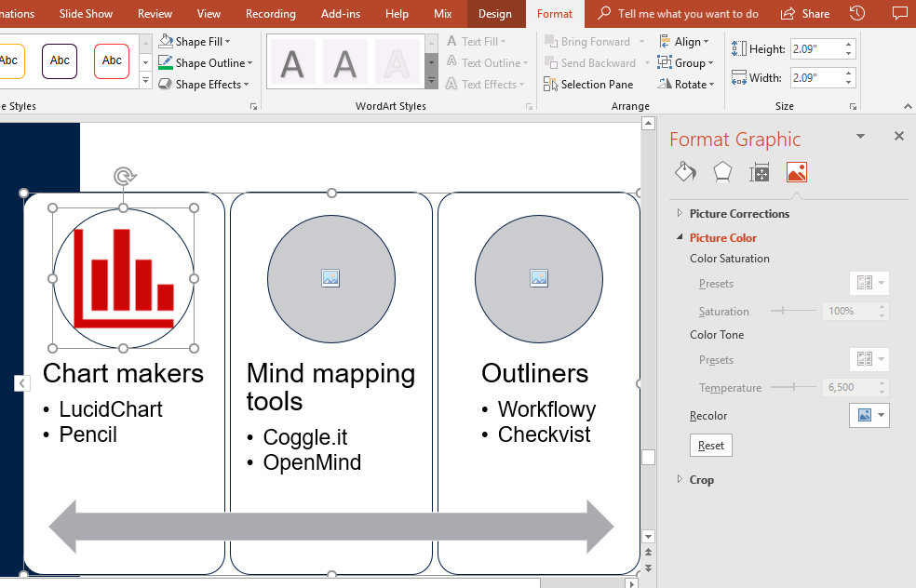Image resolution: width=916 pixels, height=588 pixels.
Task: Open the Add-ins tab
Action: point(341,13)
